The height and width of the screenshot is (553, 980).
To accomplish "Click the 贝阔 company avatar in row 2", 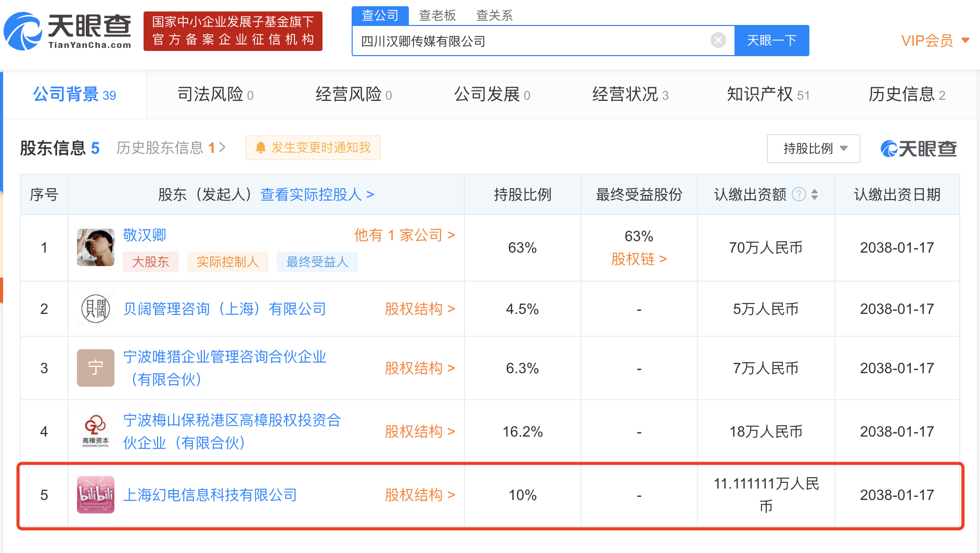I will (x=95, y=309).
